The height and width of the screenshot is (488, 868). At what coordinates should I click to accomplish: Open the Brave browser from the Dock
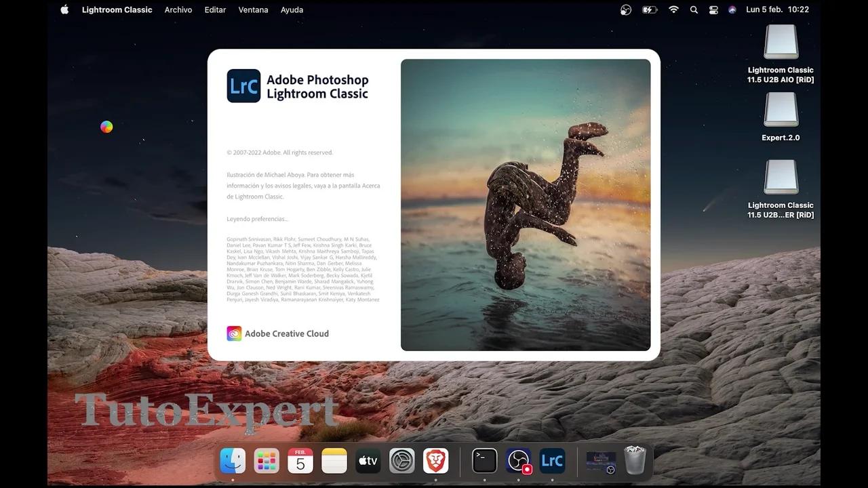coord(436,461)
